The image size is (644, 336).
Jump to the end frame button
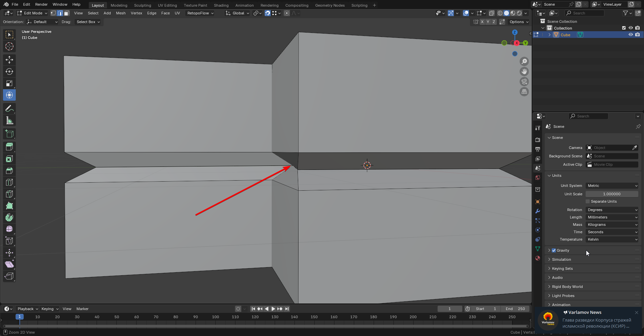[x=287, y=309]
